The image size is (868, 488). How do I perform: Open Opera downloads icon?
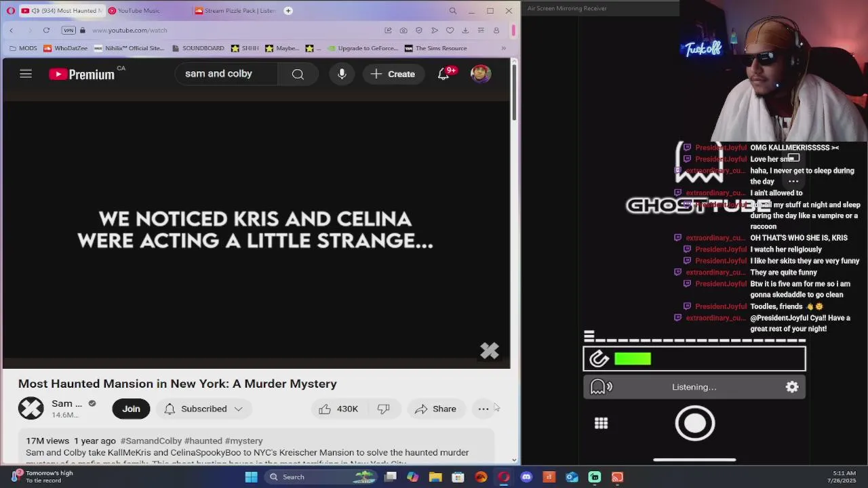point(465,30)
